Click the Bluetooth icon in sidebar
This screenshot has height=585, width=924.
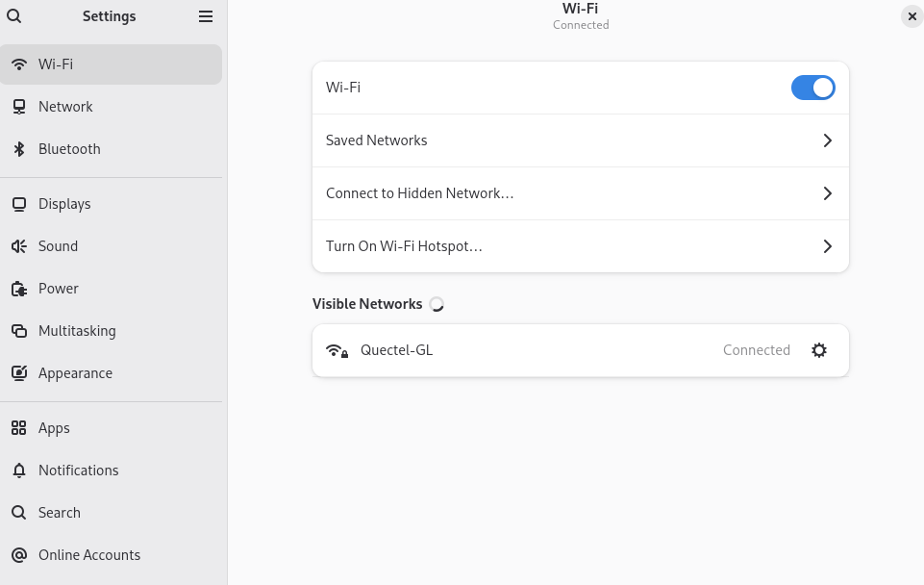(x=18, y=149)
